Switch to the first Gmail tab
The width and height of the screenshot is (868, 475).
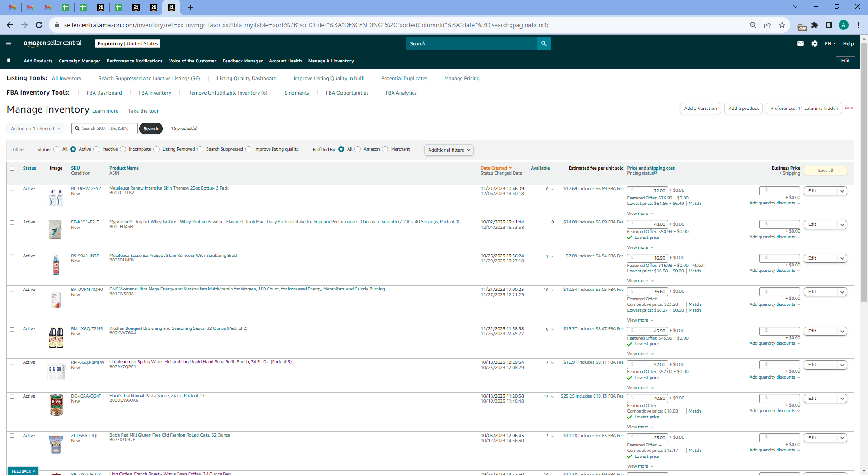(x=13, y=8)
